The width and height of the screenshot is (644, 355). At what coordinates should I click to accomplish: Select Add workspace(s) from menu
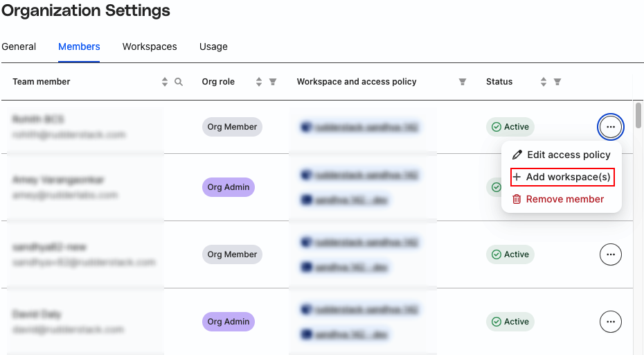tap(562, 177)
